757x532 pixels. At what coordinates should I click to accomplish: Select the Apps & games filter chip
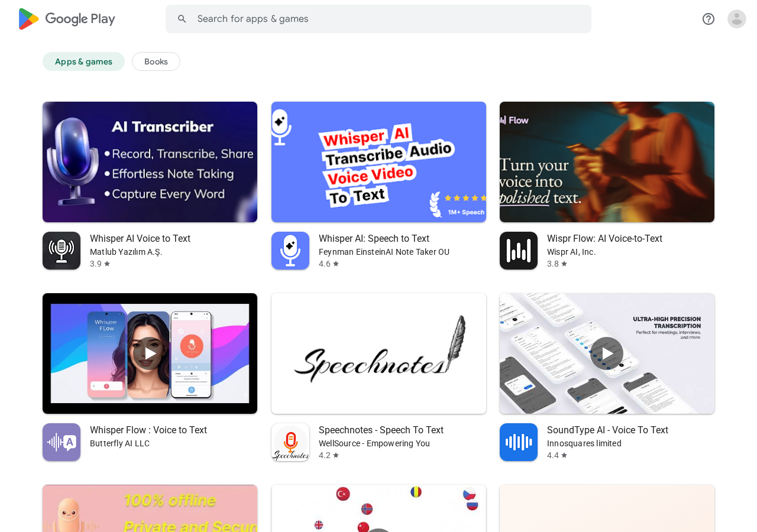83,61
